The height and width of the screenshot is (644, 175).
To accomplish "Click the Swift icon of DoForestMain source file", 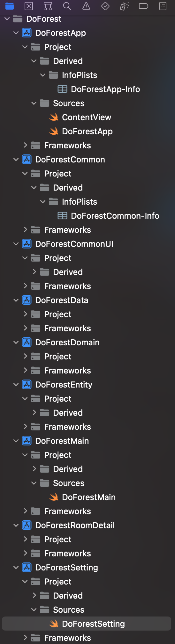I will point(54,497).
